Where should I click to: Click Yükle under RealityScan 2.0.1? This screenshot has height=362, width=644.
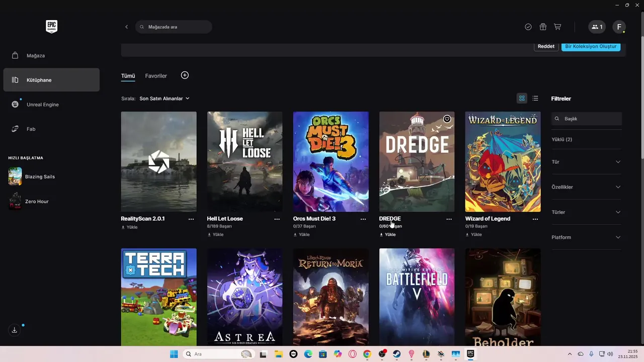click(x=130, y=227)
